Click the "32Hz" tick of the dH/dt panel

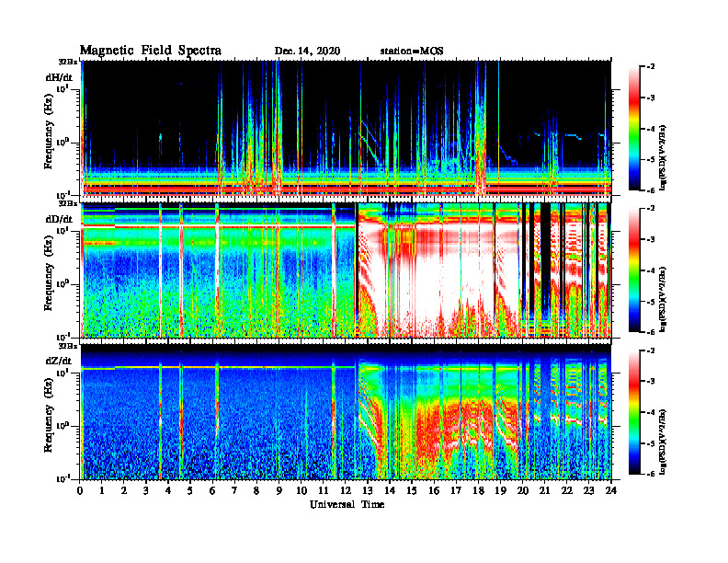pos(67,62)
